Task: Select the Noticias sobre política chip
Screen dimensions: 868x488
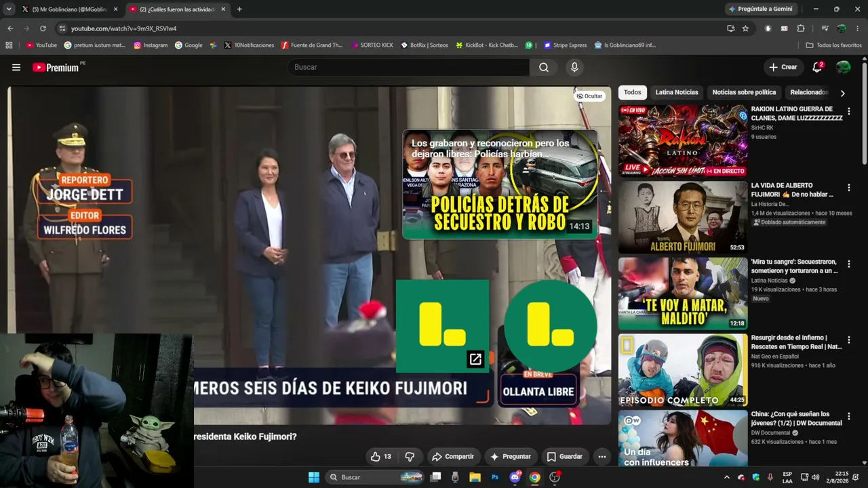Action: click(x=744, y=92)
